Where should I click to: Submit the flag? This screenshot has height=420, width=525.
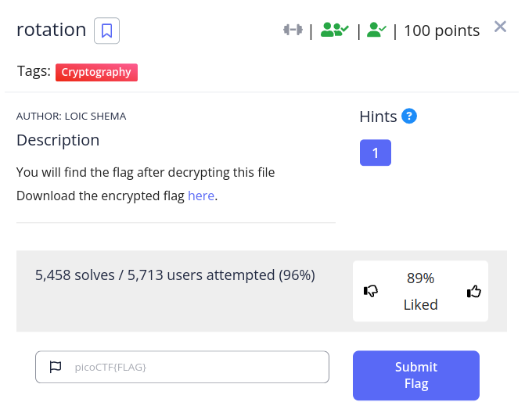pos(415,375)
